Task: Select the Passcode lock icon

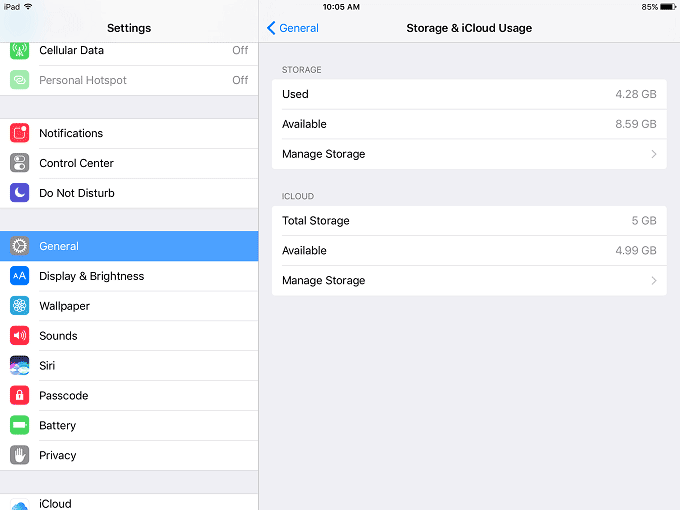Action: [20, 396]
